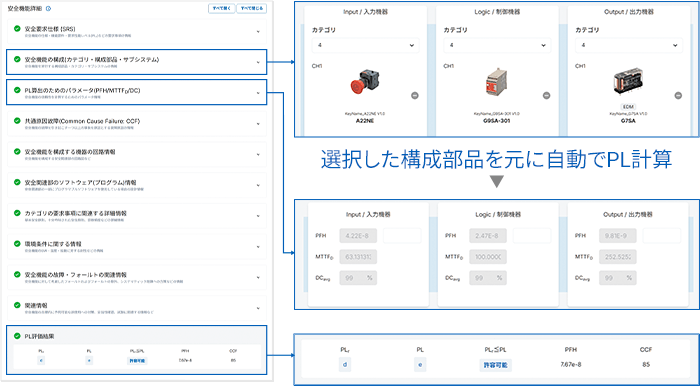The height and width of the screenshot is (386, 700).
Task: Click the PL評価結果 section title
Action: pos(39,336)
